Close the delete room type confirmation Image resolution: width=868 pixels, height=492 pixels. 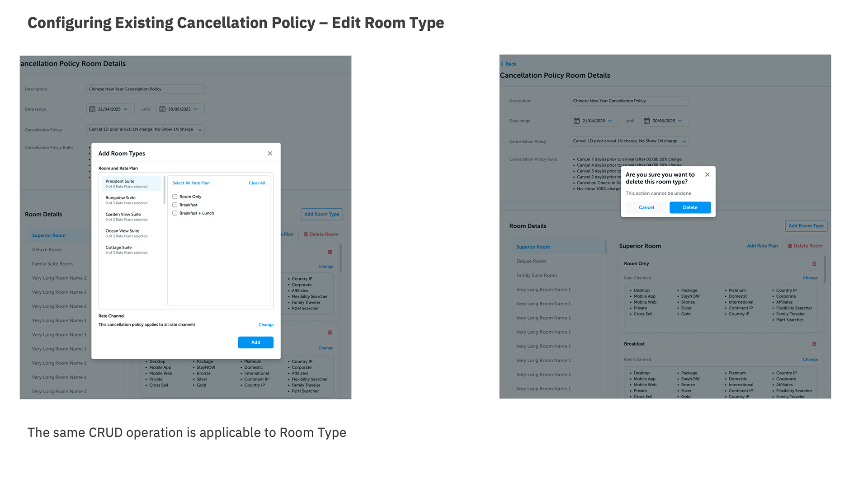pos(707,175)
